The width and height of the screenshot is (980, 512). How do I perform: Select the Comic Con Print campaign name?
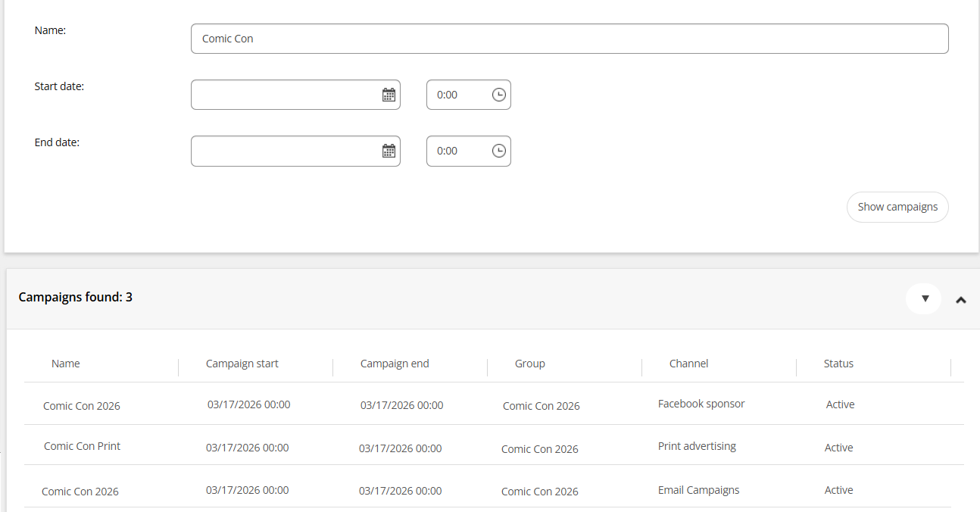pyautogui.click(x=83, y=446)
